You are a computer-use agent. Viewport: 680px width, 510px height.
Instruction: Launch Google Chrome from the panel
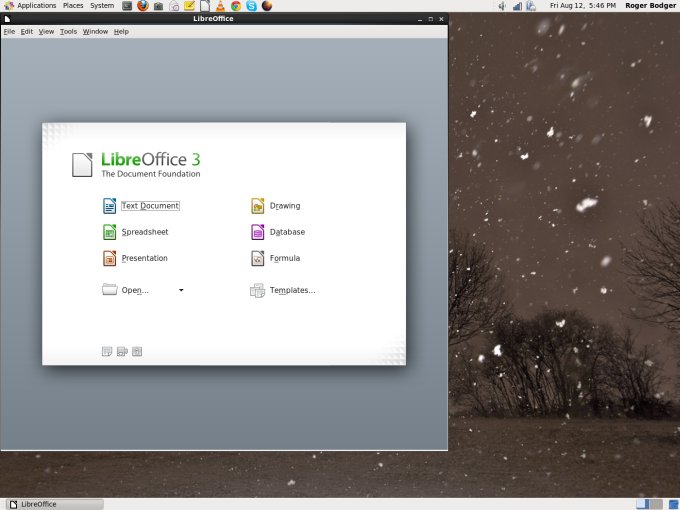(x=236, y=6)
